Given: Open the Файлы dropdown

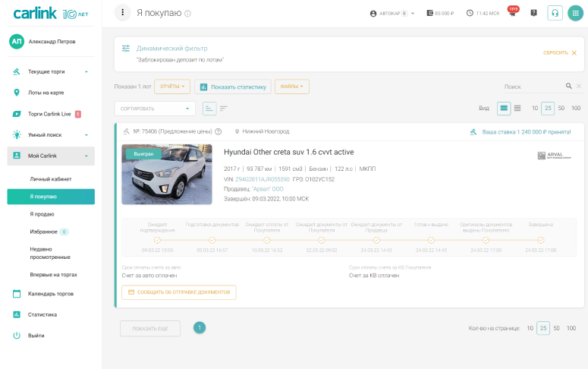Looking at the screenshot, I should 292,87.
